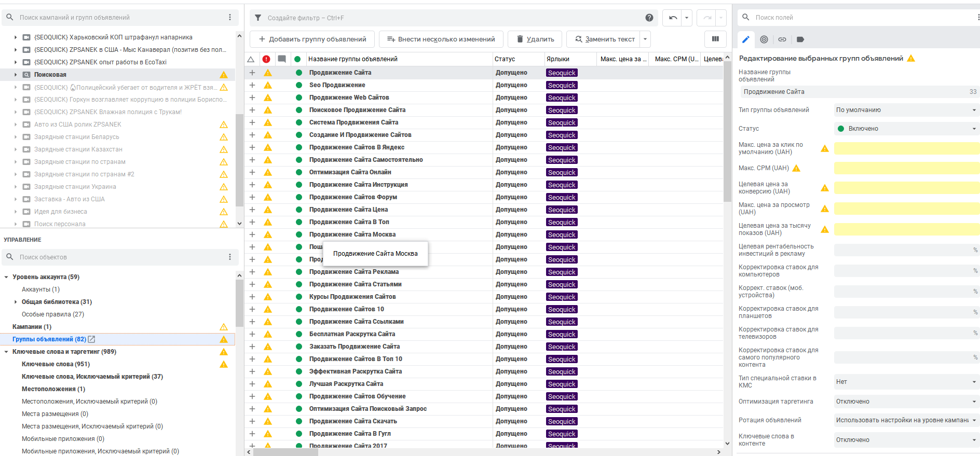Open 'Тип специальной ставки в КМС' dropdown

click(x=906, y=382)
